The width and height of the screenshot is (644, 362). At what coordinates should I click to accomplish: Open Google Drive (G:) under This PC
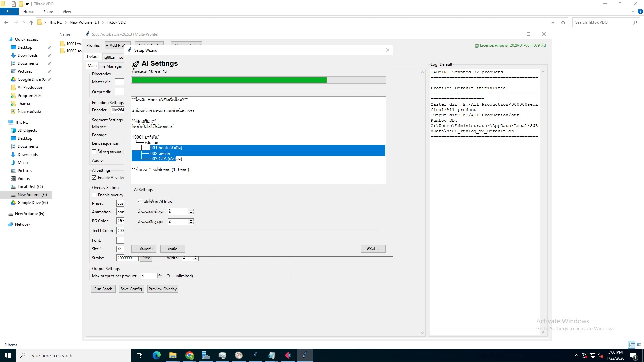pos(33,203)
